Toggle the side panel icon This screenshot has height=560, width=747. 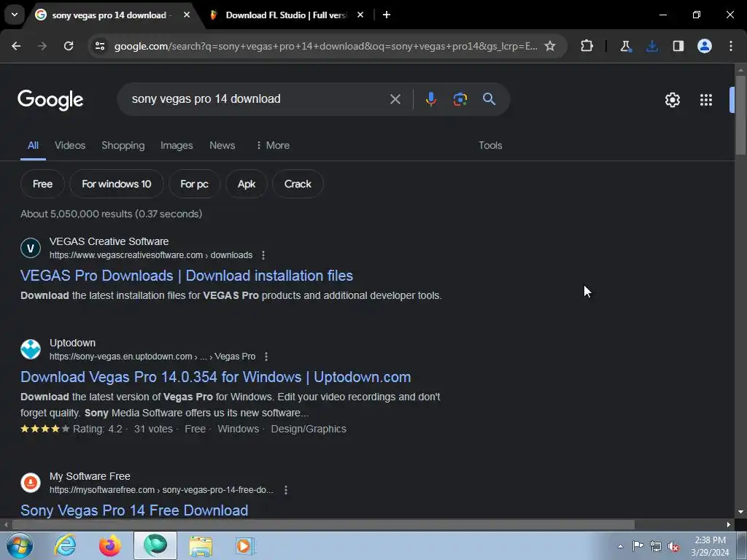pyautogui.click(x=678, y=46)
